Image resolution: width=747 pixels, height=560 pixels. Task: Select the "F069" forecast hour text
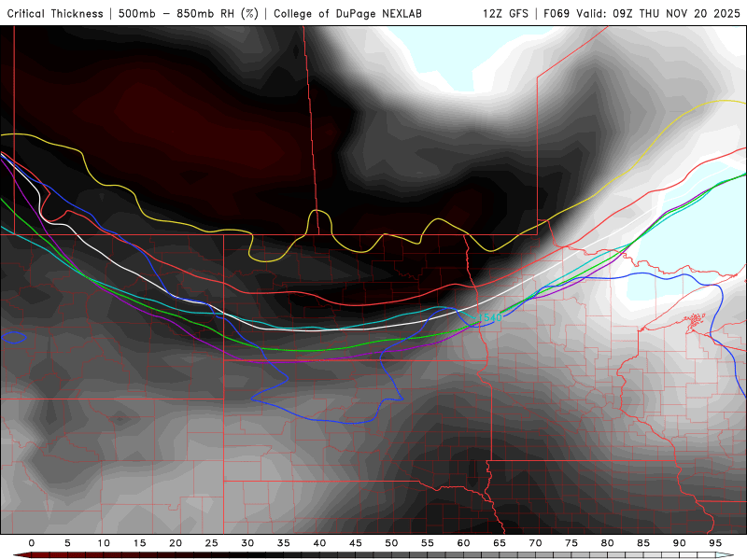(x=557, y=13)
